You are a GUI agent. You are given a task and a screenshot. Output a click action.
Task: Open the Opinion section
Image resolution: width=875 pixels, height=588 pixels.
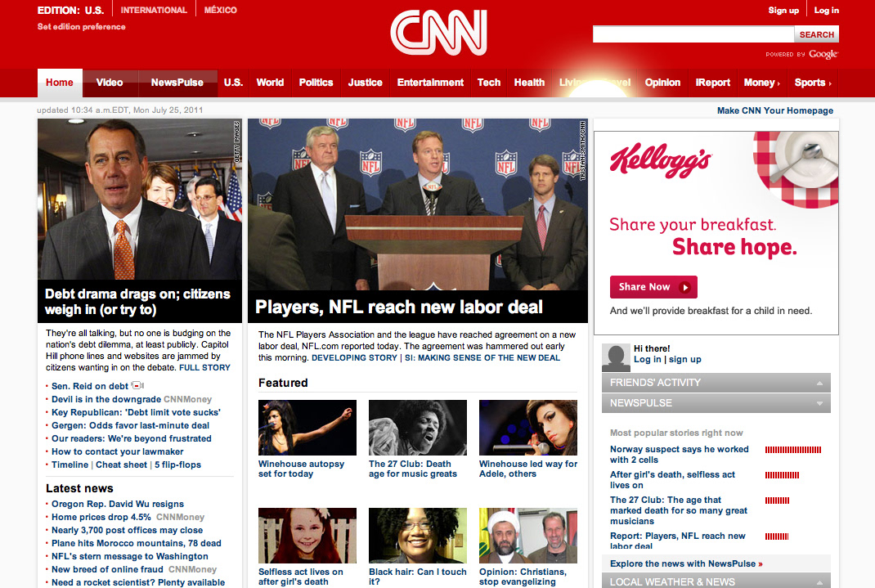click(x=662, y=83)
